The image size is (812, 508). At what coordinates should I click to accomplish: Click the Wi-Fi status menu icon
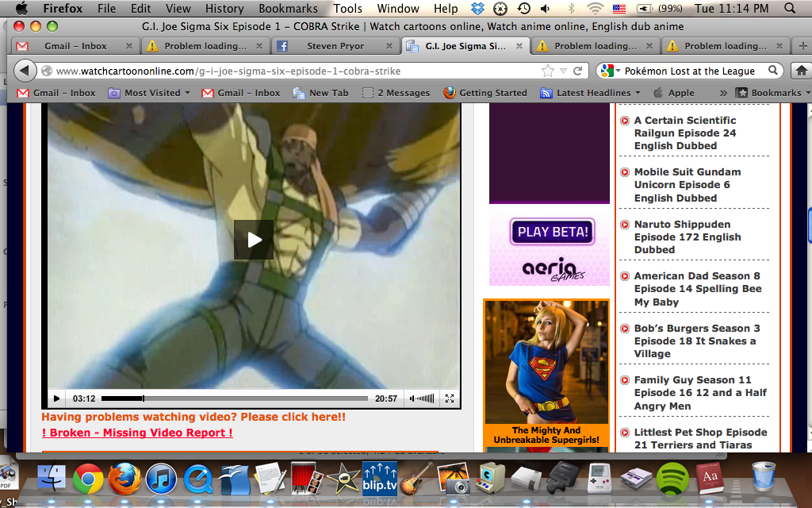click(595, 8)
